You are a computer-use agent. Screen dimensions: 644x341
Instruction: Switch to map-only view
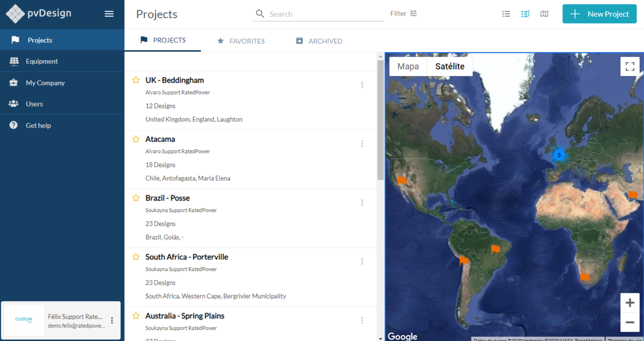click(x=544, y=14)
